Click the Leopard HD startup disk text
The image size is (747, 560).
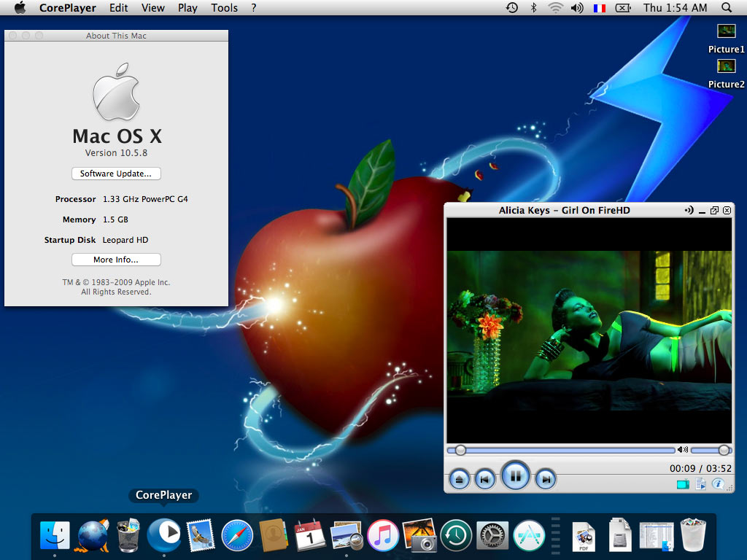coord(125,240)
